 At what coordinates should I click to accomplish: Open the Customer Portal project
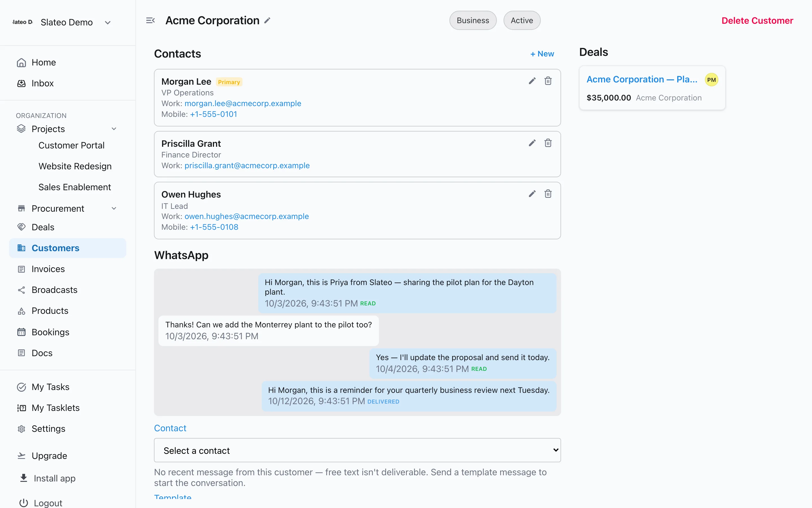click(x=71, y=145)
